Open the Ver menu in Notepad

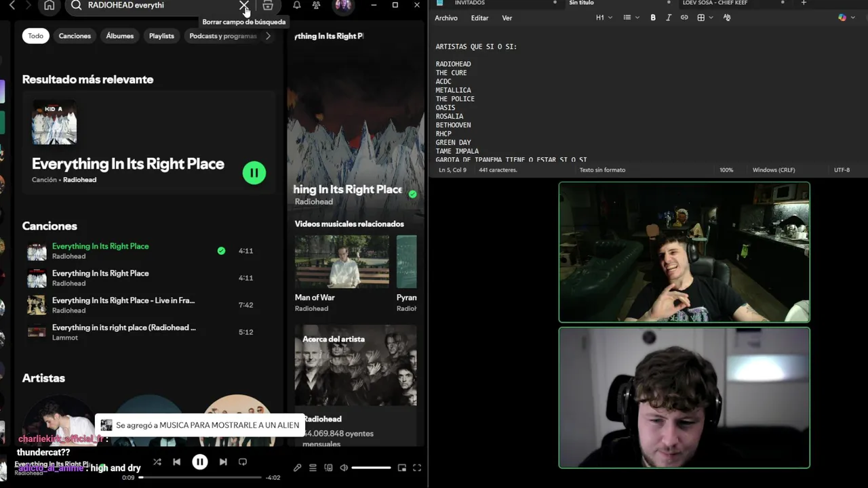click(507, 18)
